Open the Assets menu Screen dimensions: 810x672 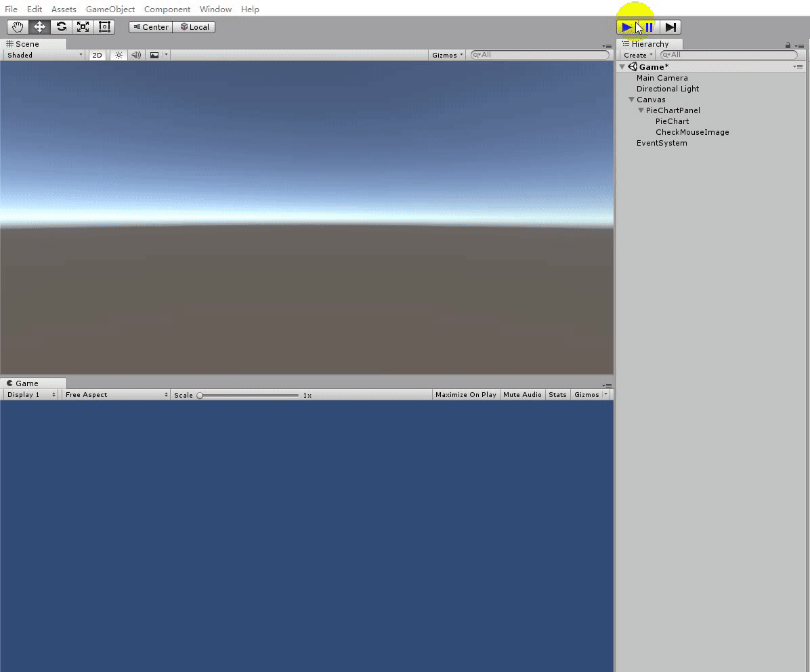point(64,9)
